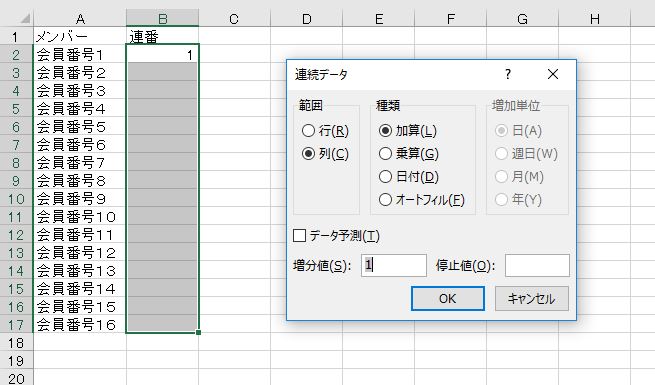Click the 停止値(O) input field
This screenshot has height=385, width=655.
click(537, 265)
